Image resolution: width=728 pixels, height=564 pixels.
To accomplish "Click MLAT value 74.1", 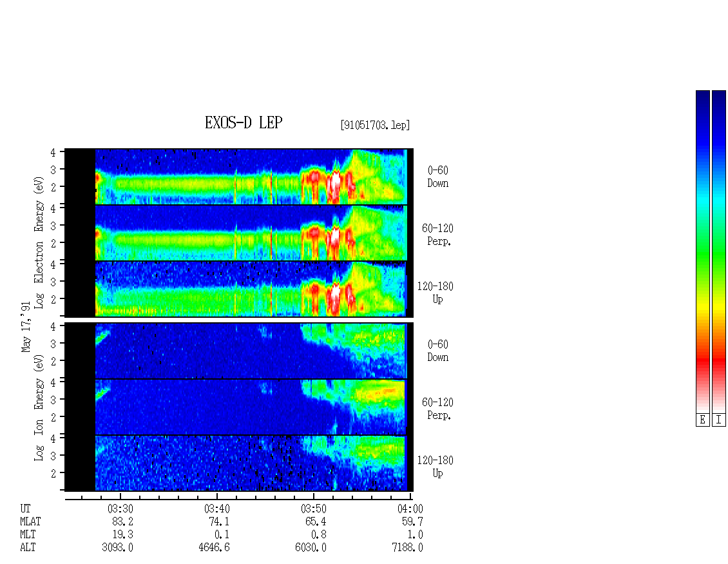I will click(x=219, y=521).
